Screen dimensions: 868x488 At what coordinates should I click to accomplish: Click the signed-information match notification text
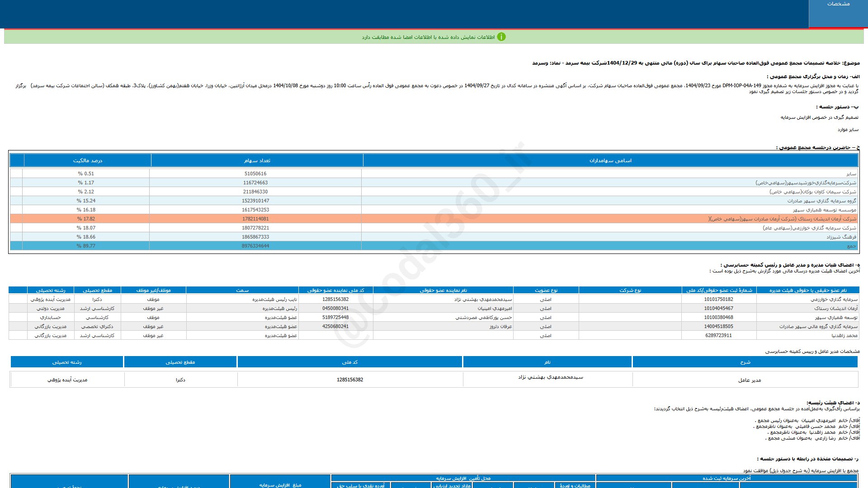pos(428,37)
